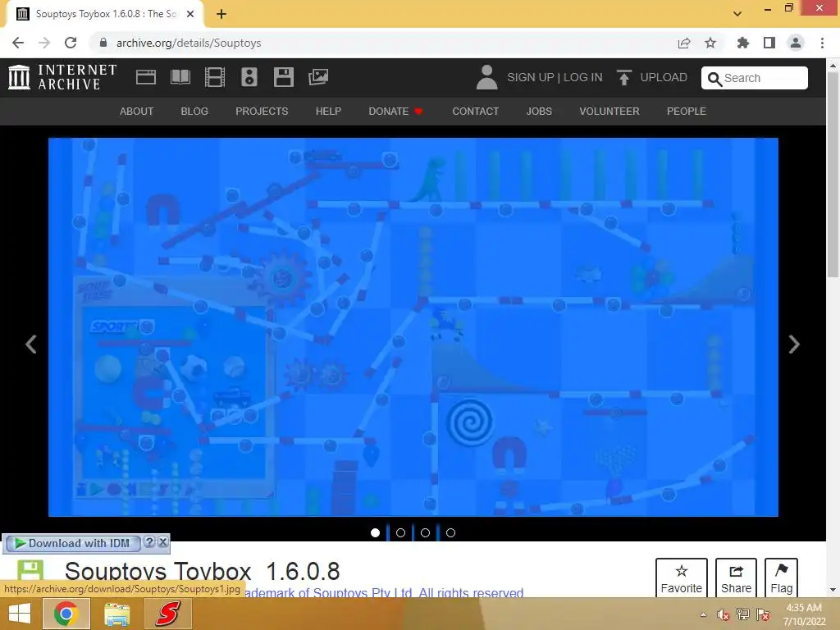Open the PROJECTS menu item
Viewport: 840px width, 630px height.
[x=262, y=112]
